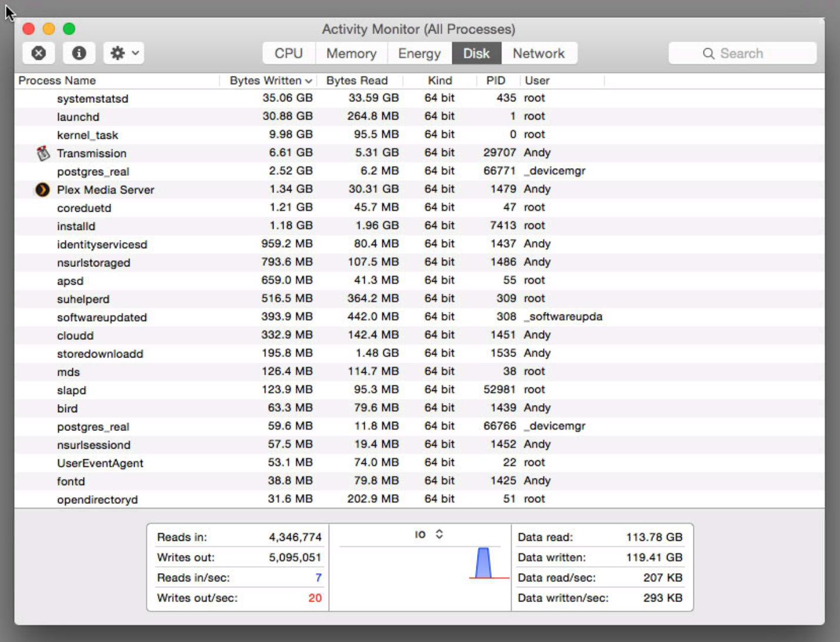Focus the Search field
The height and width of the screenshot is (642, 840).
742,53
